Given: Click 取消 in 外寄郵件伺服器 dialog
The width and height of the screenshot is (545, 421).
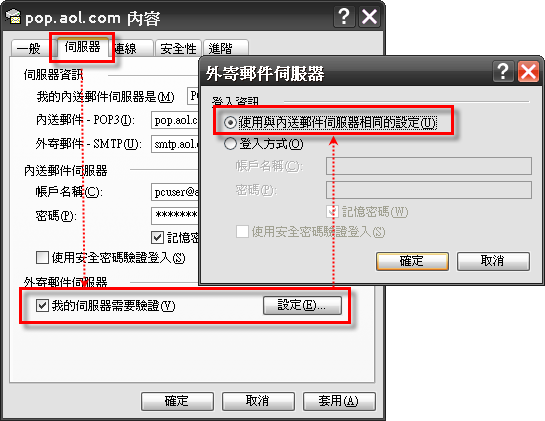Looking at the screenshot, I should [x=493, y=261].
